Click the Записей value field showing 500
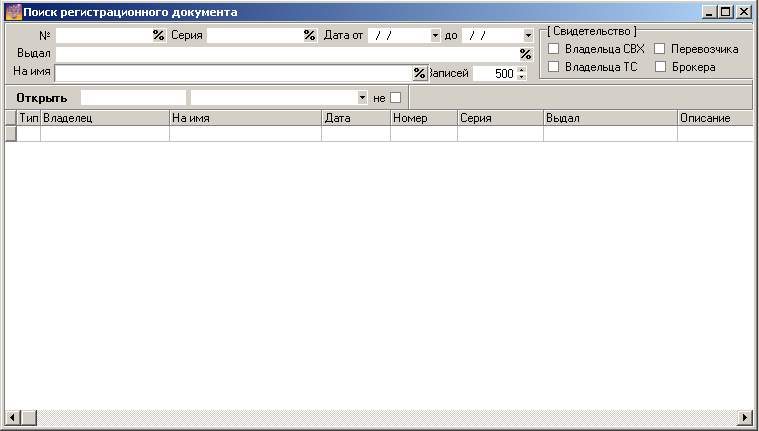Screen dimensions: 759x431 pos(495,73)
